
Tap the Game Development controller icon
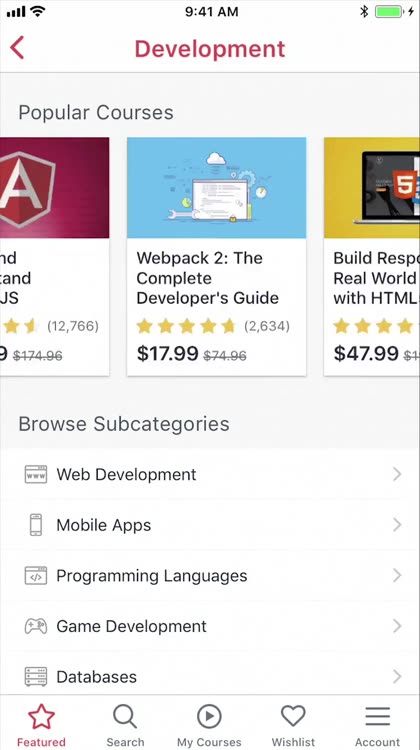coord(36,626)
